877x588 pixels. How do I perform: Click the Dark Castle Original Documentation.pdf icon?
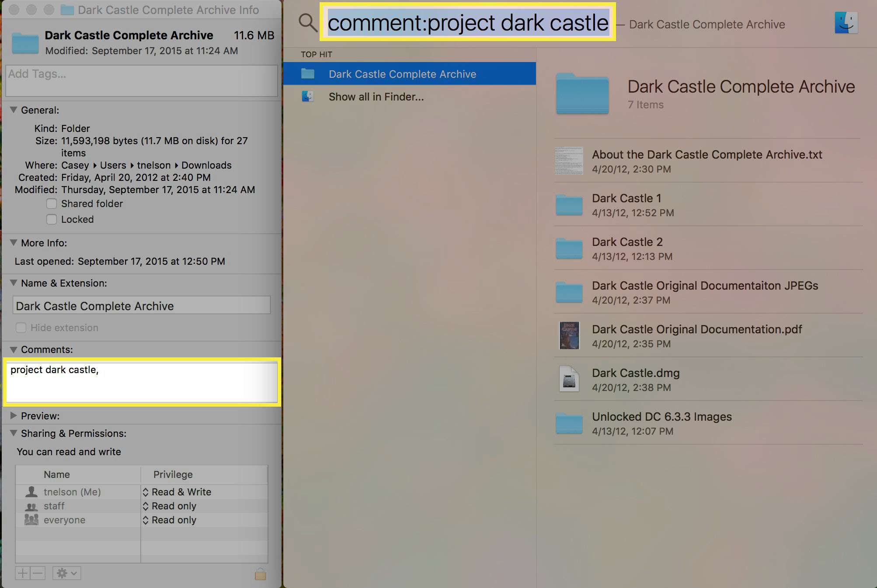click(x=567, y=336)
